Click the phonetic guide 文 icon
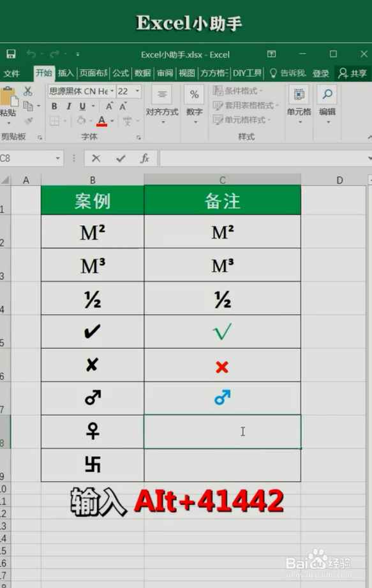The height and width of the screenshot is (588, 372). (127, 121)
